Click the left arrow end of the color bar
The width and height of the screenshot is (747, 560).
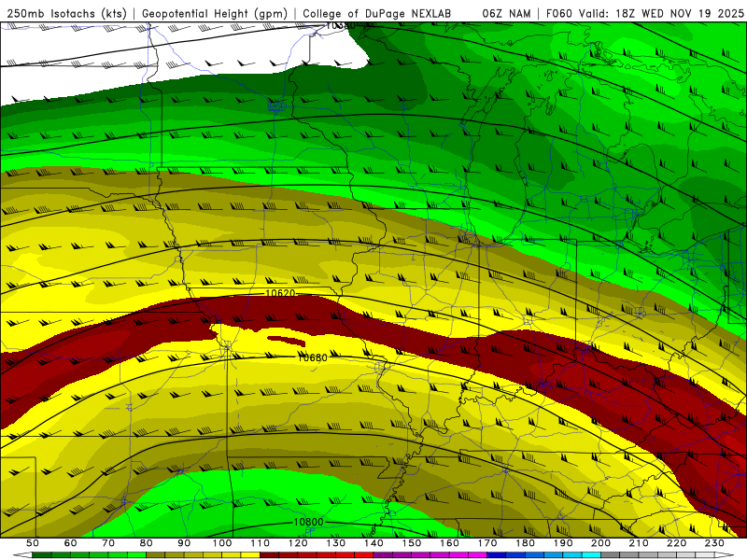(x=21, y=555)
